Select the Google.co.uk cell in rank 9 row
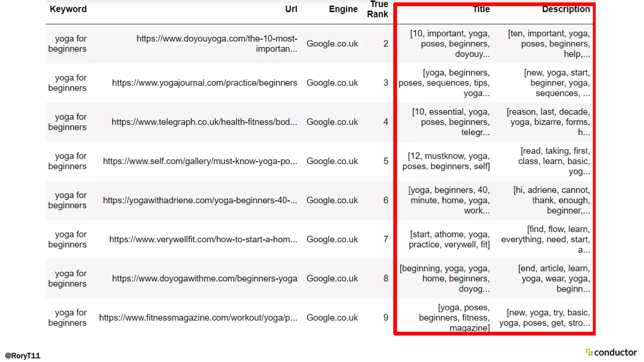 [332, 318]
